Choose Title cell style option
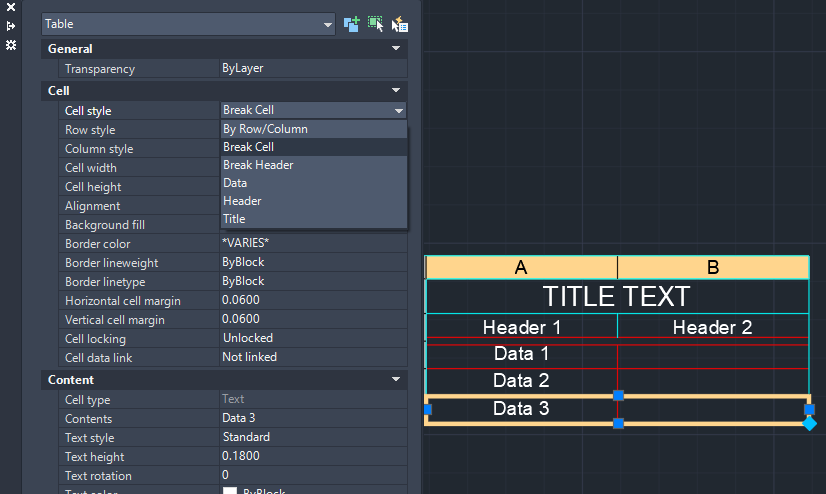 pyautogui.click(x=314, y=219)
